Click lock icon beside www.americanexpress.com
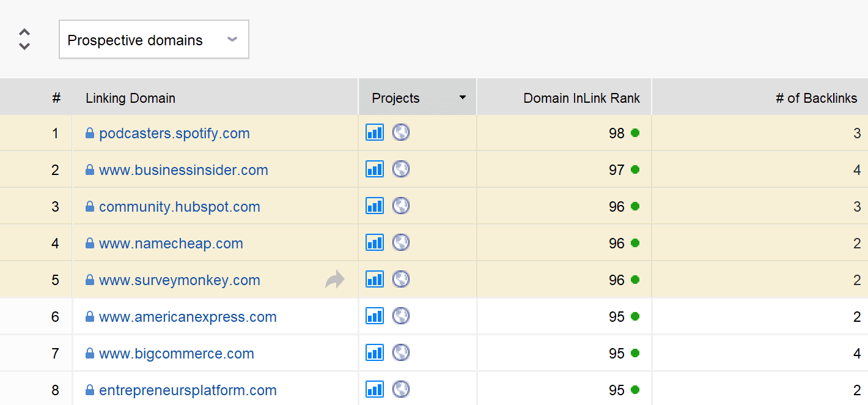The width and height of the screenshot is (868, 405). 90,317
